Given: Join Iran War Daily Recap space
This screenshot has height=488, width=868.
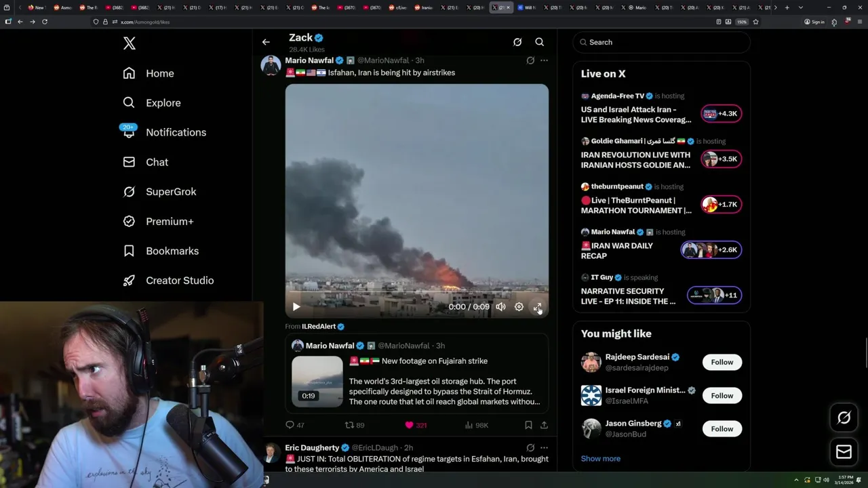Looking at the screenshot, I should (x=662, y=245).
